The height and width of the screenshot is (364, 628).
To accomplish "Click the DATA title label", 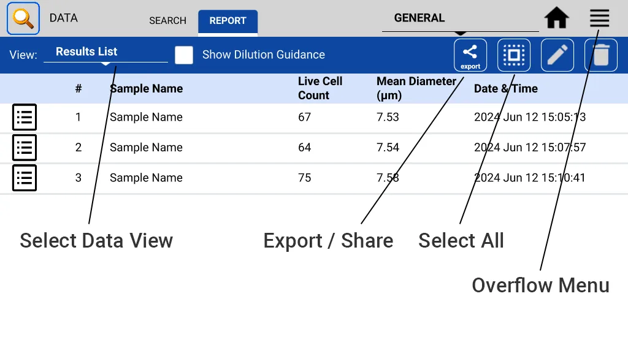I will pos(64,18).
